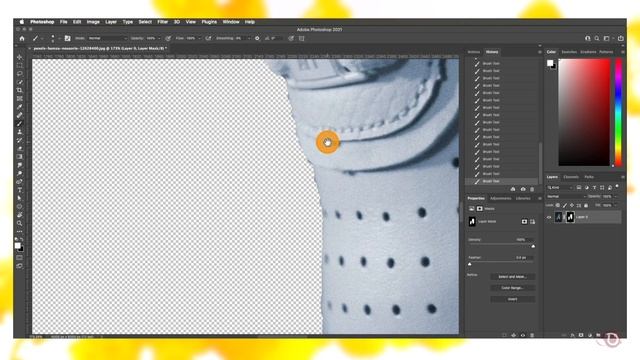The height and width of the screenshot is (360, 640).
Task: Open the Select menu
Action: pos(145,22)
